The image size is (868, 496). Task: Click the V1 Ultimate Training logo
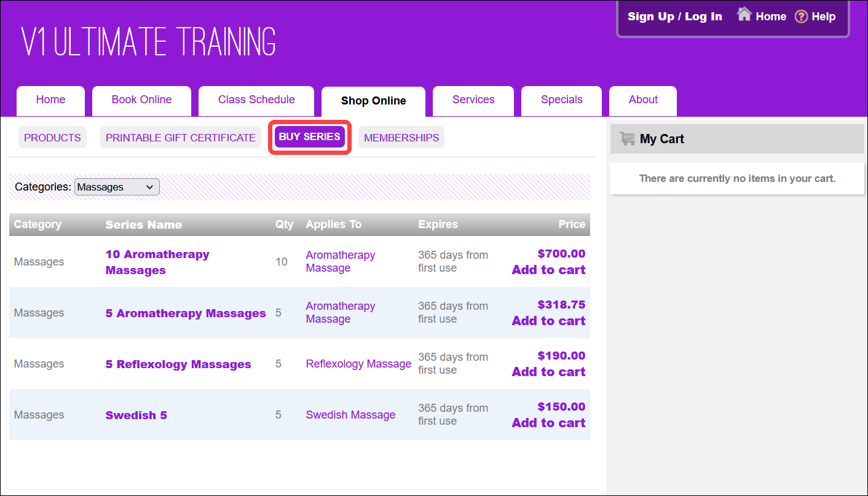pos(149,42)
